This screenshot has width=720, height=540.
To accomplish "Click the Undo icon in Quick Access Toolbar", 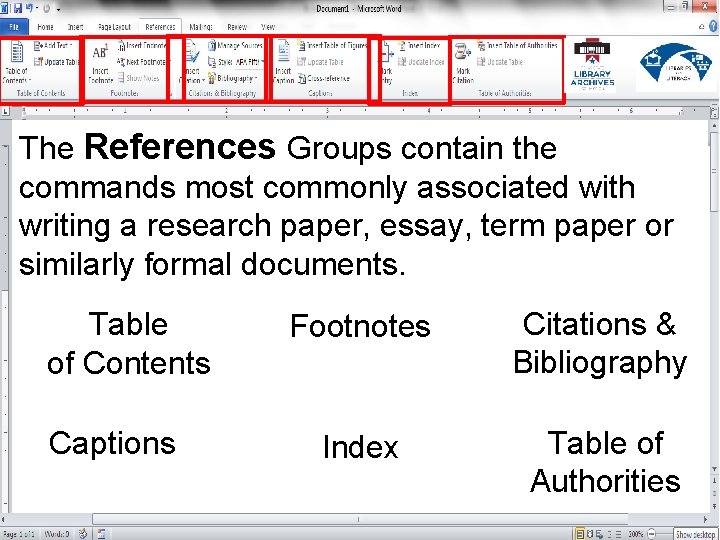I will [x=29, y=8].
